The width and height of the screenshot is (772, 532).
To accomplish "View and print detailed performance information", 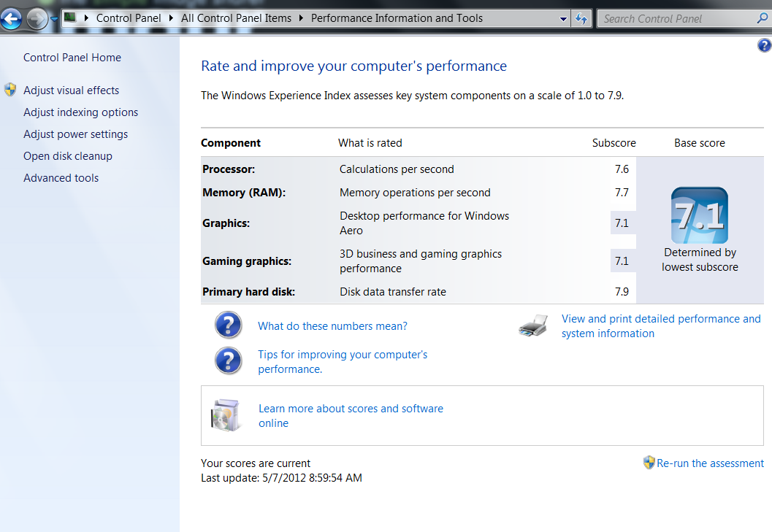I will (x=661, y=326).
